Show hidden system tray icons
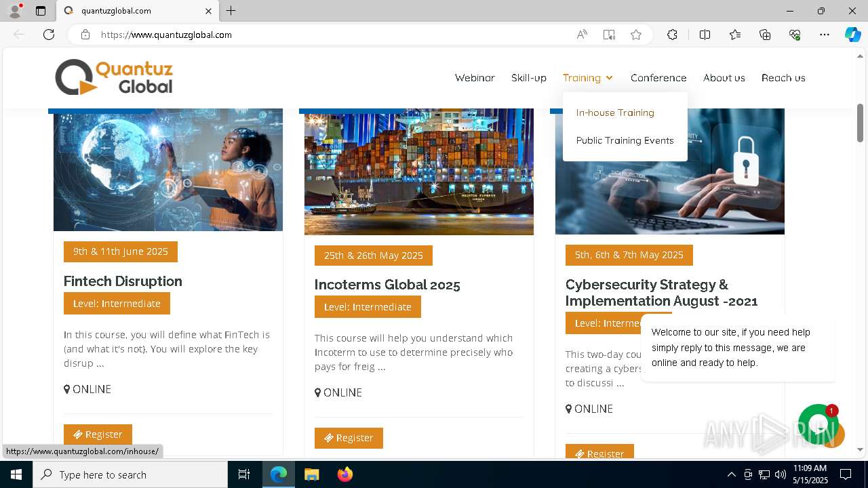This screenshot has width=868, height=488. (731, 474)
